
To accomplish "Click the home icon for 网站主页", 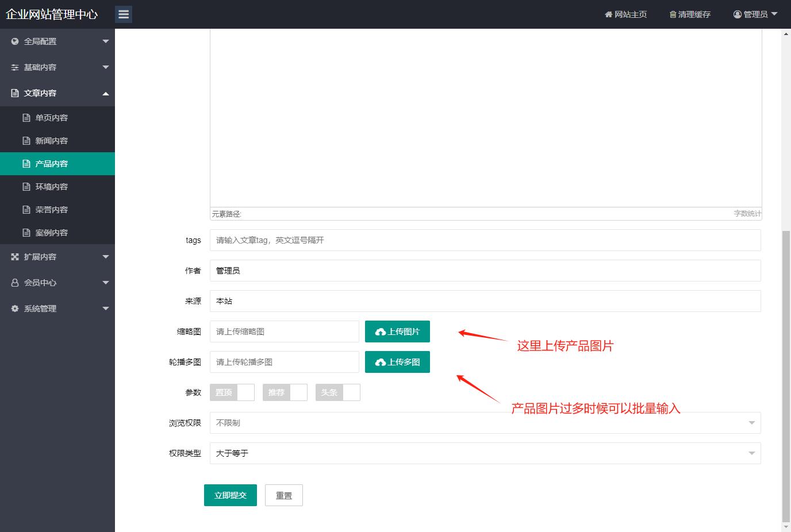I will pos(608,14).
